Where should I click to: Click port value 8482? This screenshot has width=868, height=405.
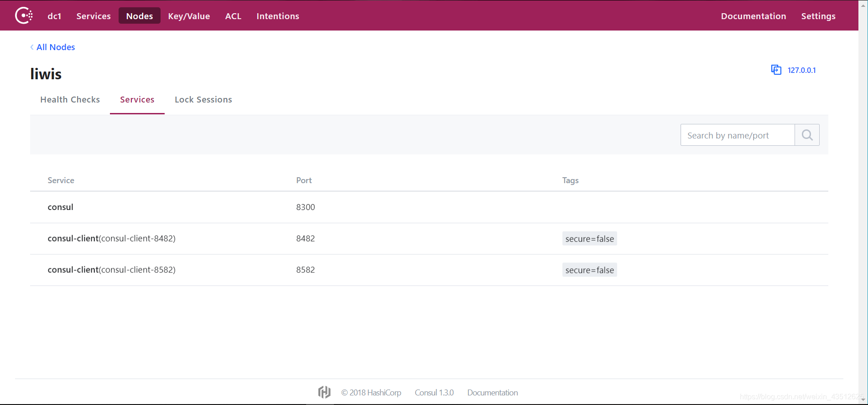(306, 238)
